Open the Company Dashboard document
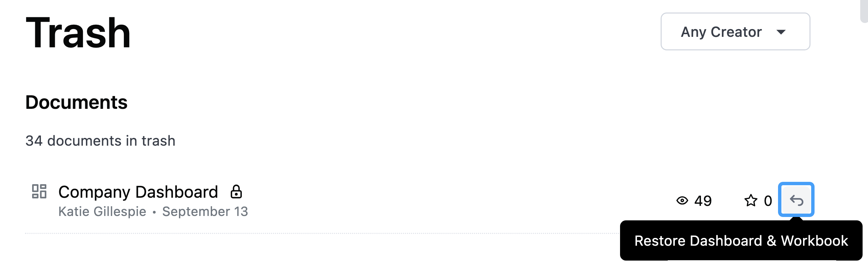Screen dimensions: 868x267 coord(138,192)
